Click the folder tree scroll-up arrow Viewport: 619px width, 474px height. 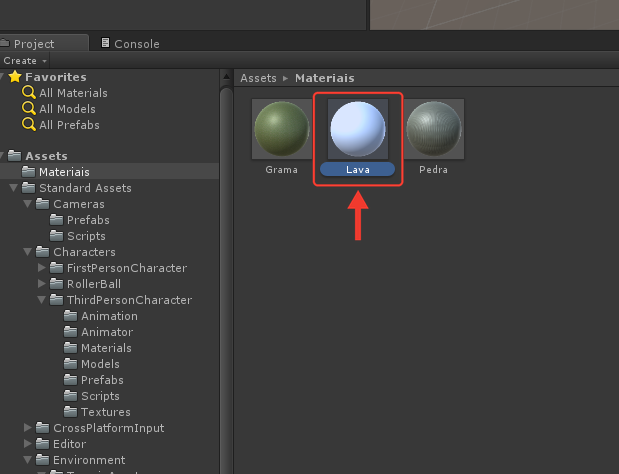point(227,76)
